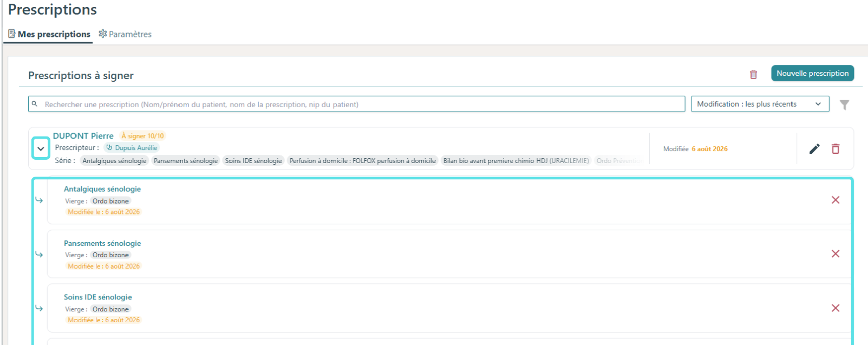Select the Dupuis Aurélie prescriber tag
The height and width of the screenshot is (345, 868).
click(132, 148)
